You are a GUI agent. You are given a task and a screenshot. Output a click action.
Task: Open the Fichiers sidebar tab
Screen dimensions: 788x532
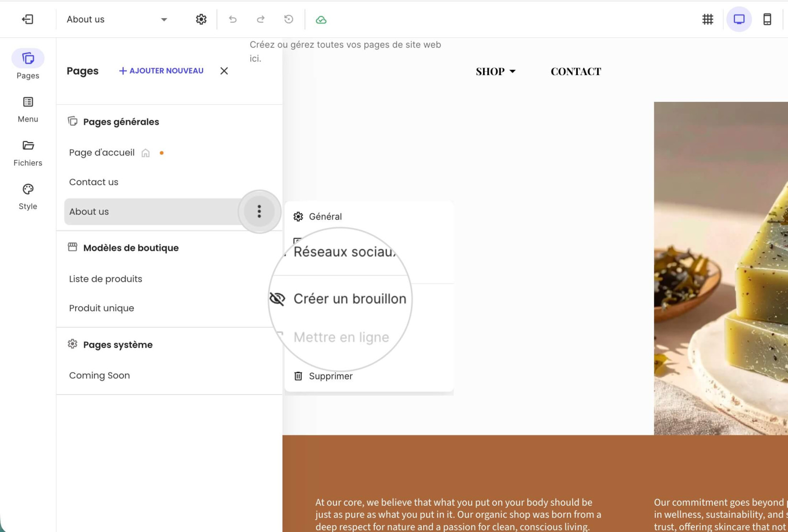tap(28, 153)
